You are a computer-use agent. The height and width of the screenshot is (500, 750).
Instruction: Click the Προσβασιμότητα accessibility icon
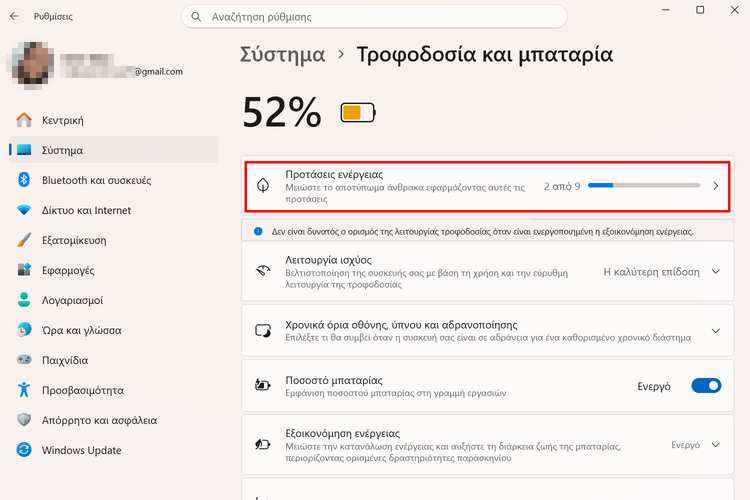[24, 390]
